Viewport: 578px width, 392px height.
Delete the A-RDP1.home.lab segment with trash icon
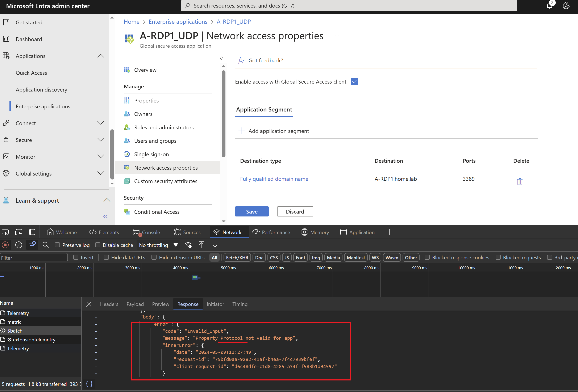pyautogui.click(x=520, y=181)
